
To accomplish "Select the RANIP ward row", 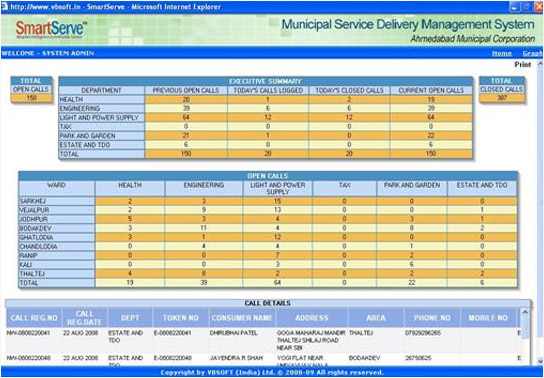I will (268, 256).
